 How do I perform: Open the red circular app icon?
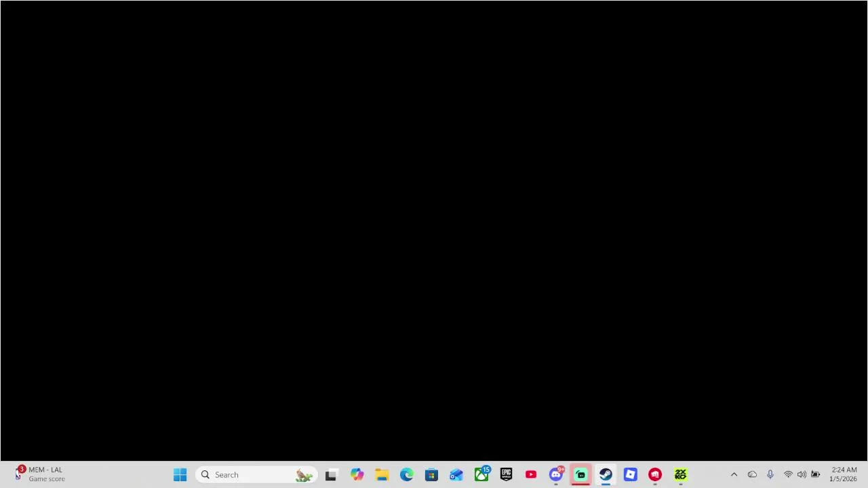(x=655, y=474)
